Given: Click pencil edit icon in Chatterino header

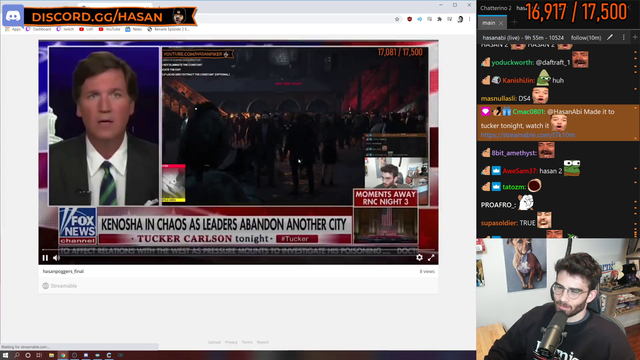Looking at the screenshot, I should [610, 37].
